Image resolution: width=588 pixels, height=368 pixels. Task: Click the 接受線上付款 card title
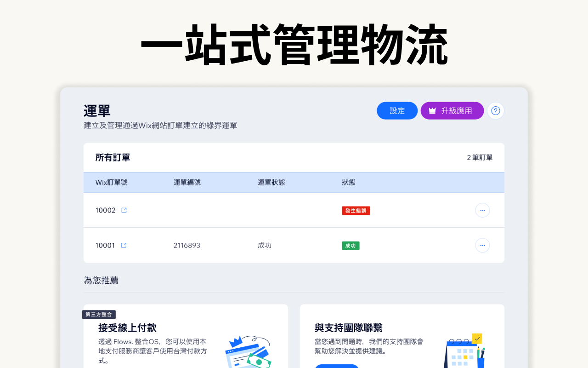click(x=127, y=328)
